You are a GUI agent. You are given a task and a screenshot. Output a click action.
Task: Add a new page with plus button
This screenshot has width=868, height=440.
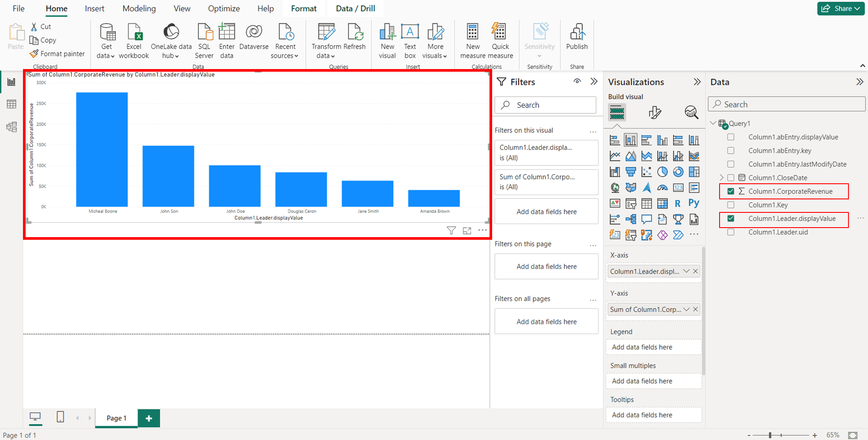149,418
